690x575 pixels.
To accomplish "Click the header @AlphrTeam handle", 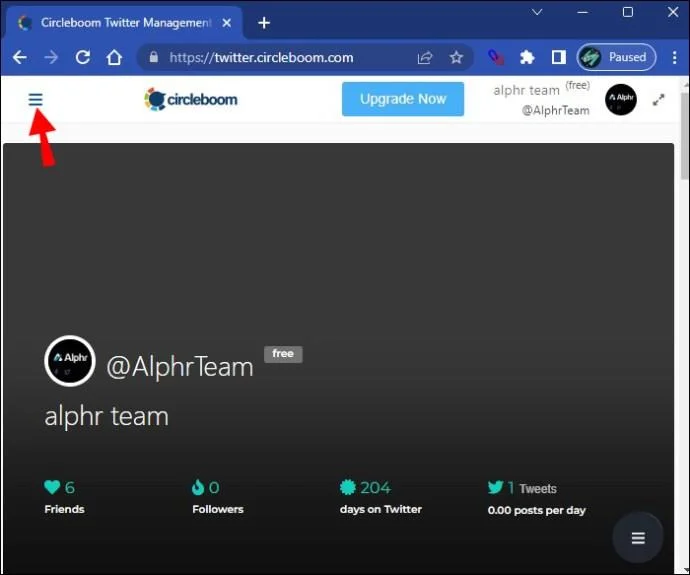I will [555, 110].
